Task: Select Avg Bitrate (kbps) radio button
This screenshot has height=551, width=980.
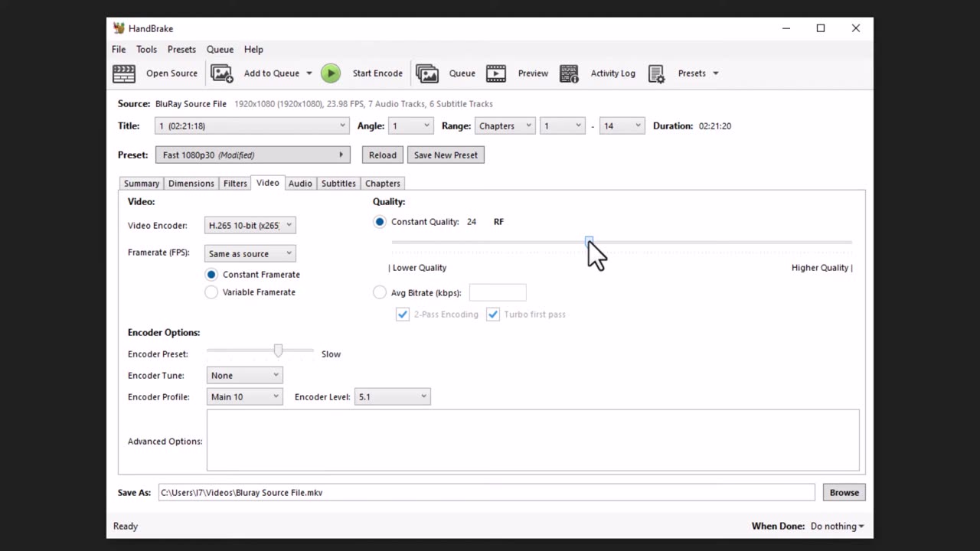Action: 380,292
